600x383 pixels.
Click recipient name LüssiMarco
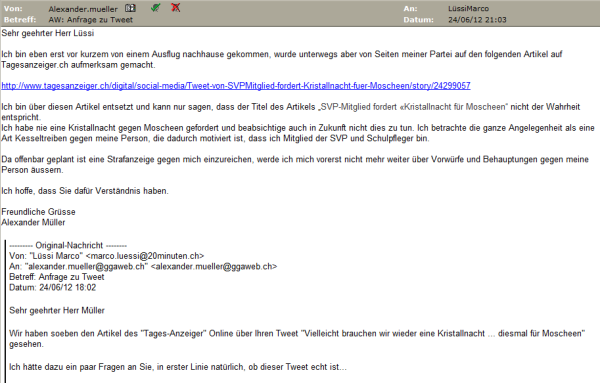point(469,8)
